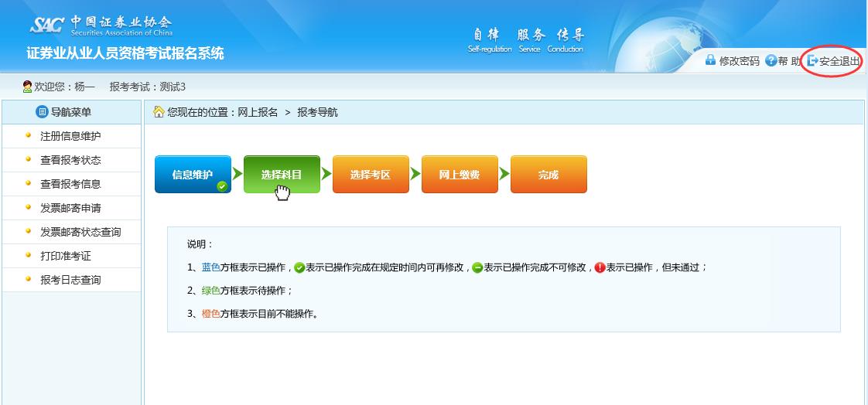Open 注册信息维护 in navigation menu
The height and width of the screenshot is (405, 868).
pos(70,136)
